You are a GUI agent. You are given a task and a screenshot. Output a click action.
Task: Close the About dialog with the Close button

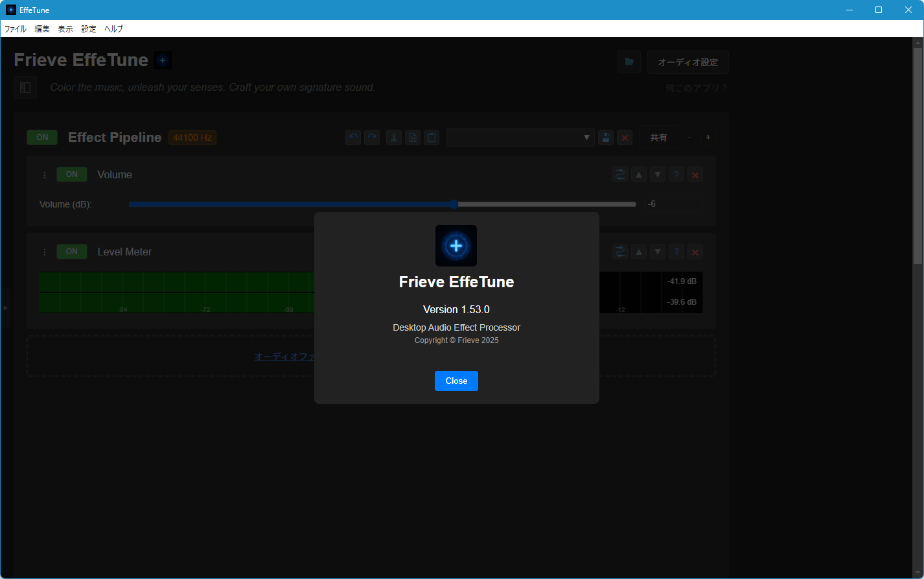pos(456,381)
